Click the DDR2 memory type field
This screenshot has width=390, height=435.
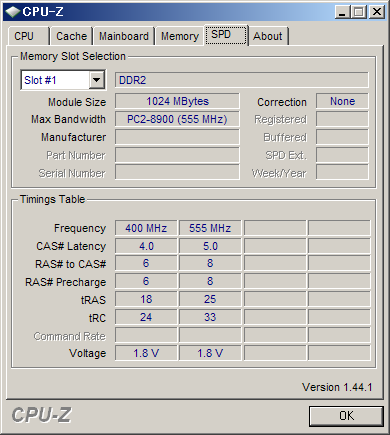tap(242, 80)
